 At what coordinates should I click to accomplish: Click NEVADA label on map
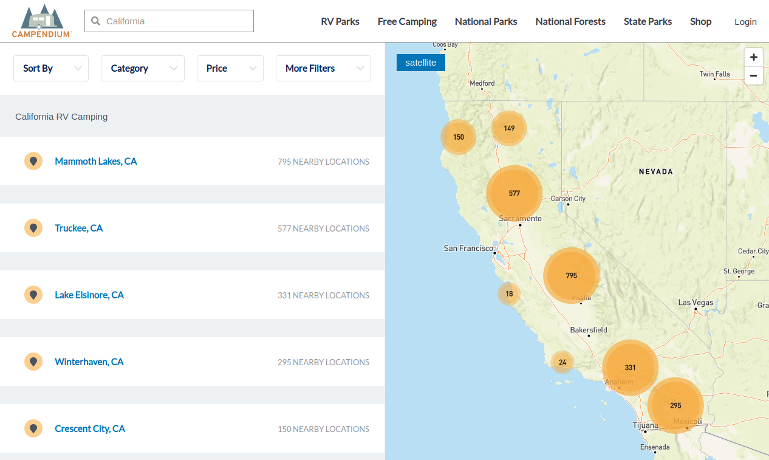click(656, 172)
